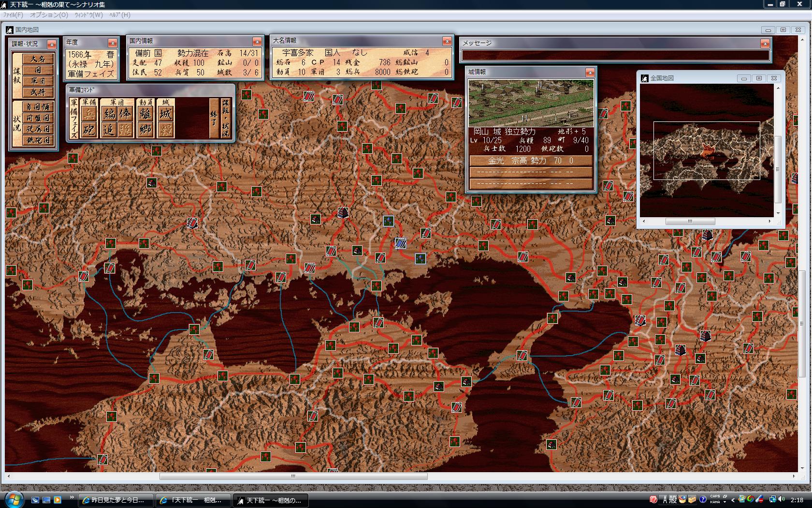
Task: Click the large castle marker in central mountains
Action: (343, 212)
